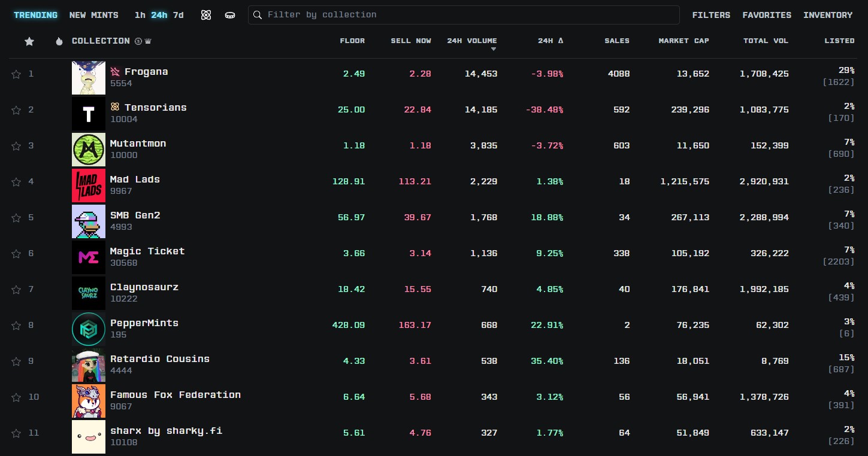Click SMB Gen2 sell now 39.67
The height and width of the screenshot is (456, 868).
(x=418, y=218)
